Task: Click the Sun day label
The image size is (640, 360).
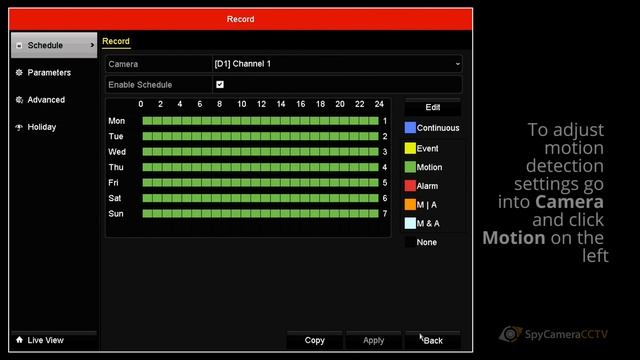Action: click(x=116, y=213)
